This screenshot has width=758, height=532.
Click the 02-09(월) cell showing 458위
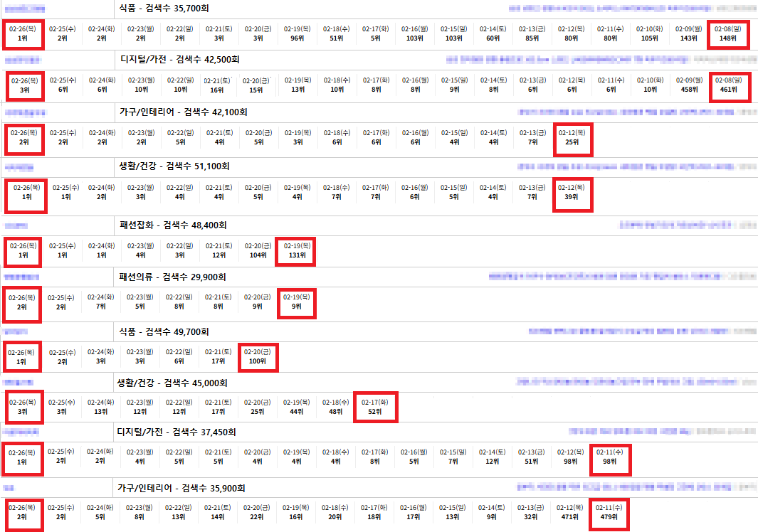tap(688, 85)
